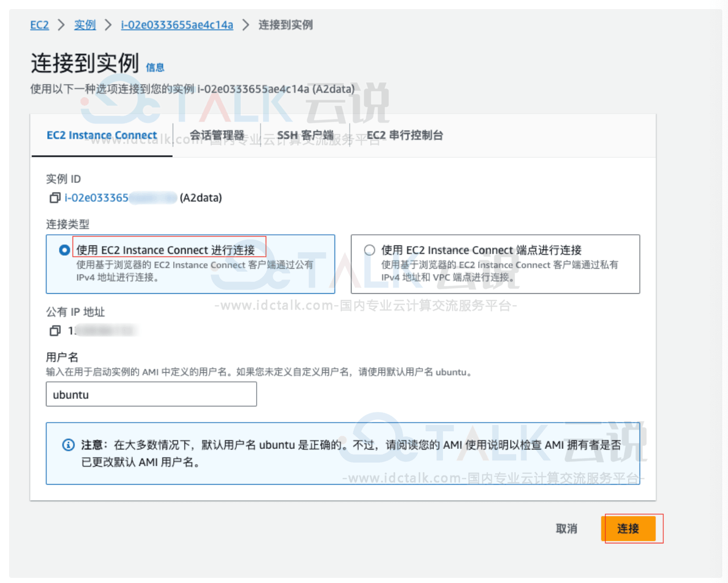Select the EC2 Instance Connect connection radio
This screenshot has width=728, height=583.
(64, 250)
